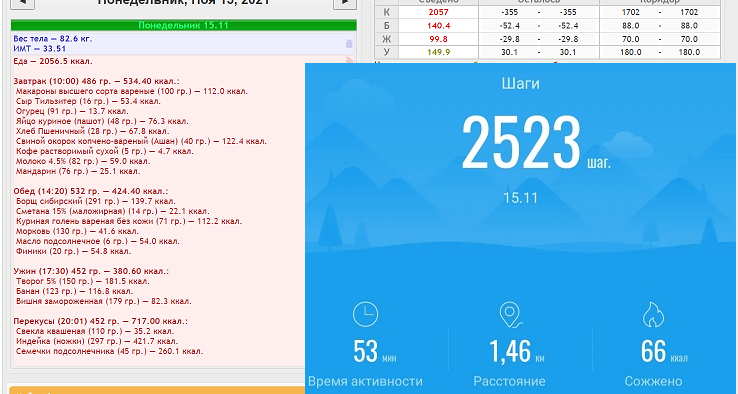This screenshot has height=394, width=738.
Task: Click the date '15.11' under the step count
Action: coord(520,198)
